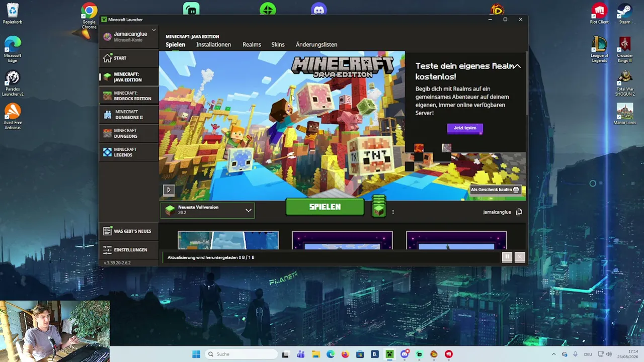Viewport: 644px width, 362px height.
Task: Open Minecraft Dungeons in the sidebar
Action: click(129, 133)
